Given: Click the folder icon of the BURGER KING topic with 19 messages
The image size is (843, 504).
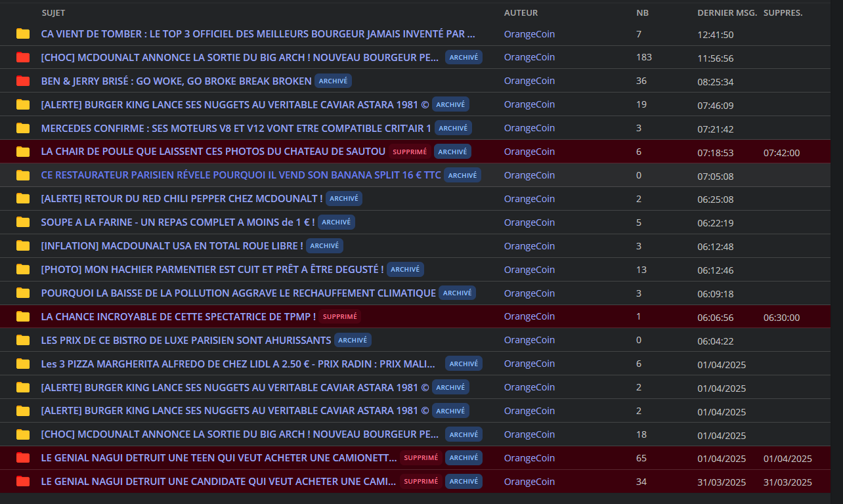Looking at the screenshot, I should 23,104.
